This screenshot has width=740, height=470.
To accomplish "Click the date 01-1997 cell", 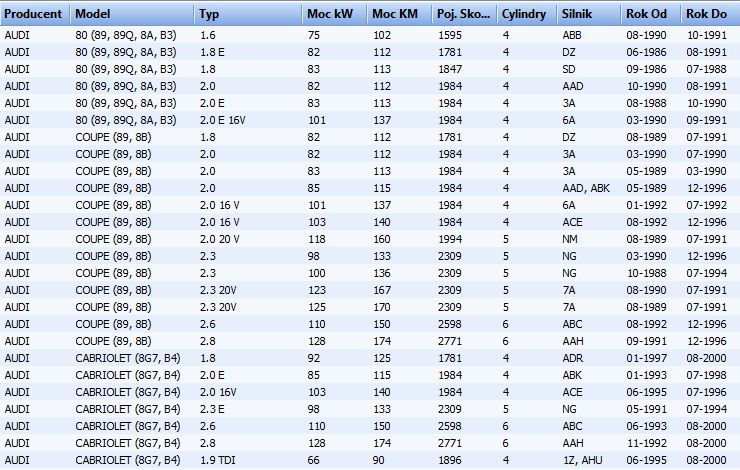I will [647, 358].
